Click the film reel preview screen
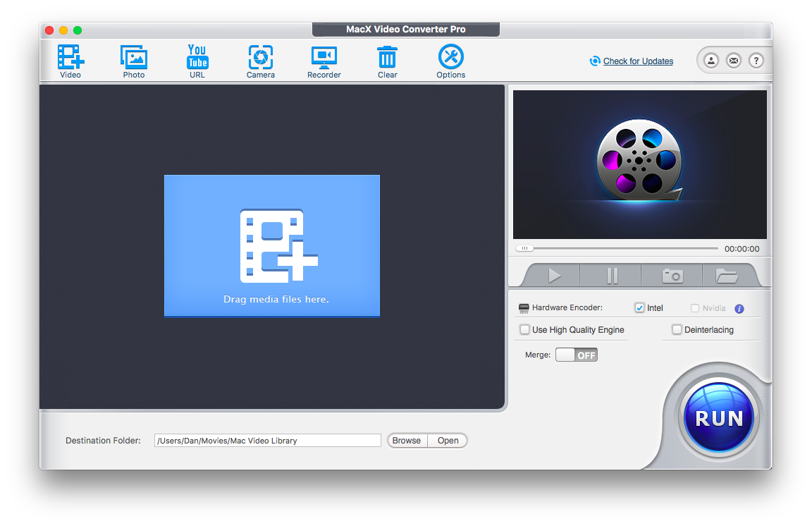The image size is (812, 526). pyautogui.click(x=639, y=165)
